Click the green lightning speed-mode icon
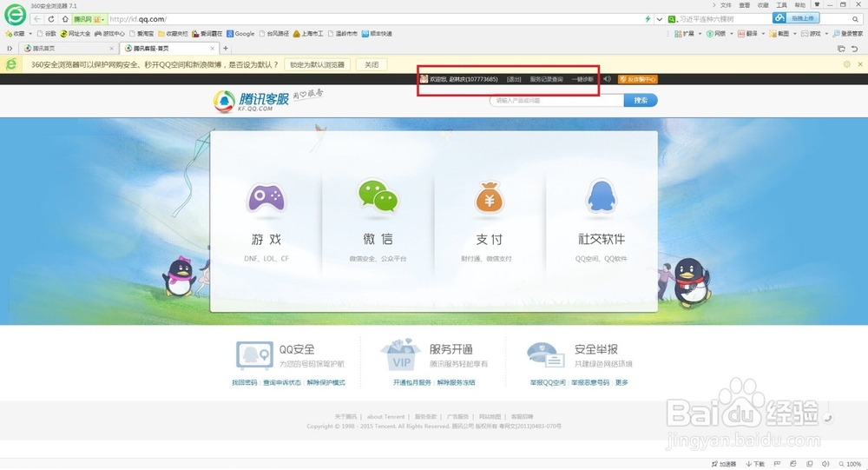 pyautogui.click(x=648, y=19)
